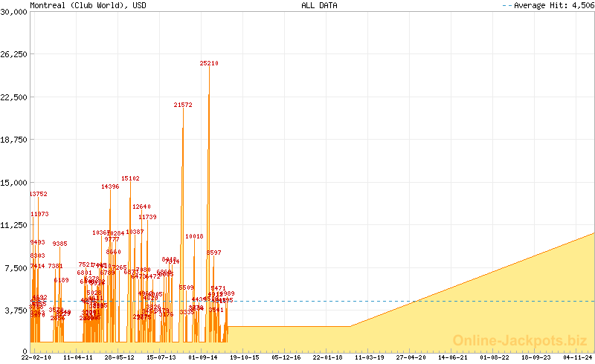Viewport: 595px width, 364px height.
Task: Click the 21572 peak value label
Action: tap(183, 105)
